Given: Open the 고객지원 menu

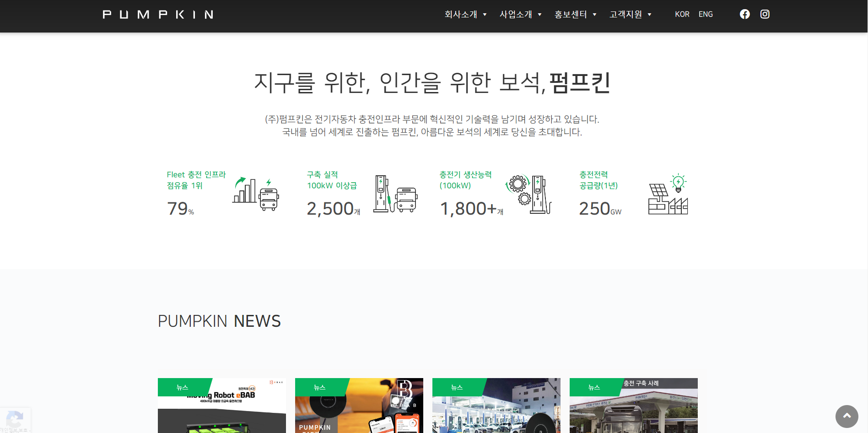Looking at the screenshot, I should tap(625, 14).
